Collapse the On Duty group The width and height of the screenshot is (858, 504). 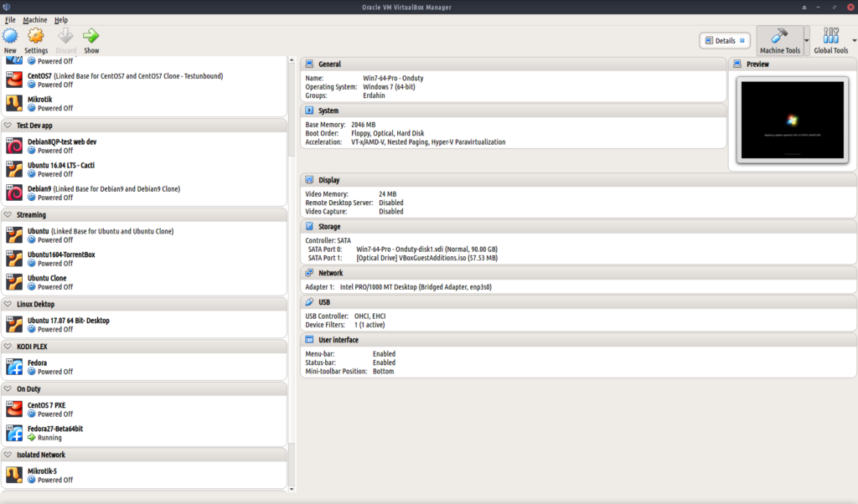[8, 388]
